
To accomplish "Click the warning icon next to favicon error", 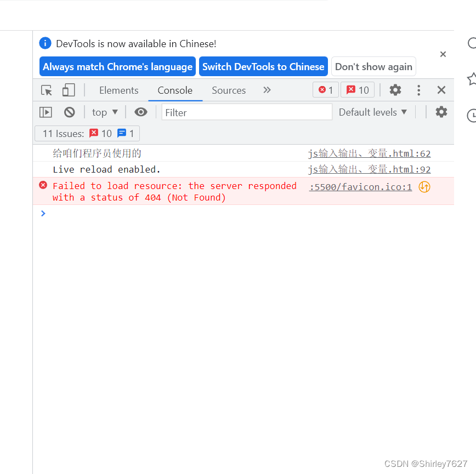I will [424, 187].
